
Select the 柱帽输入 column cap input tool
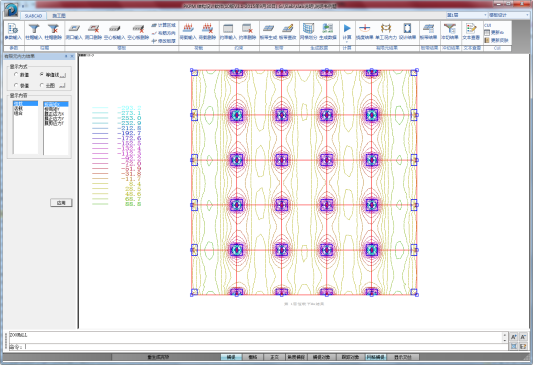click(34, 32)
